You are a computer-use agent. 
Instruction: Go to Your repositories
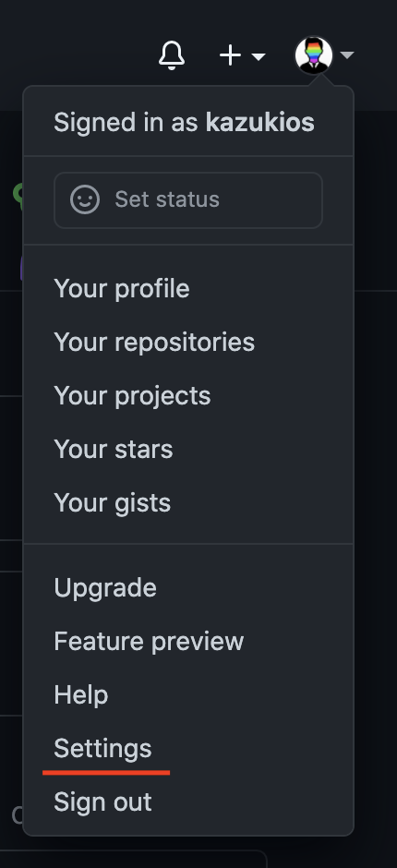click(188, 342)
